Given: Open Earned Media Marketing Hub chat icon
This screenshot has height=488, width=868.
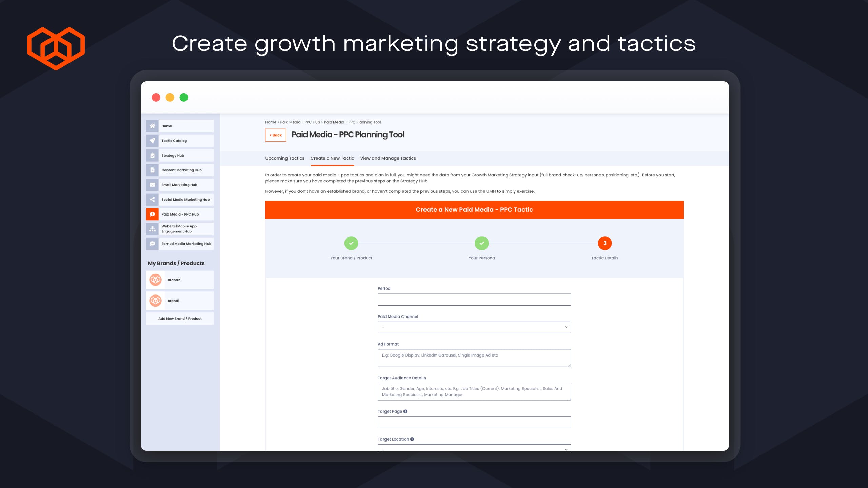Looking at the screenshot, I should click(152, 244).
